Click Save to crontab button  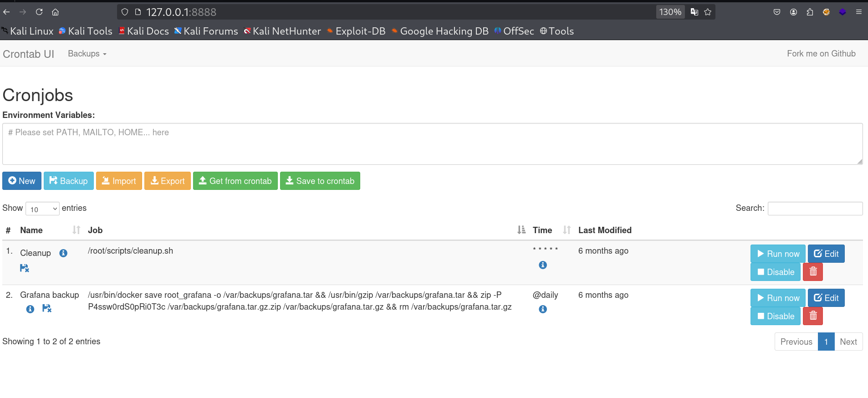click(320, 181)
